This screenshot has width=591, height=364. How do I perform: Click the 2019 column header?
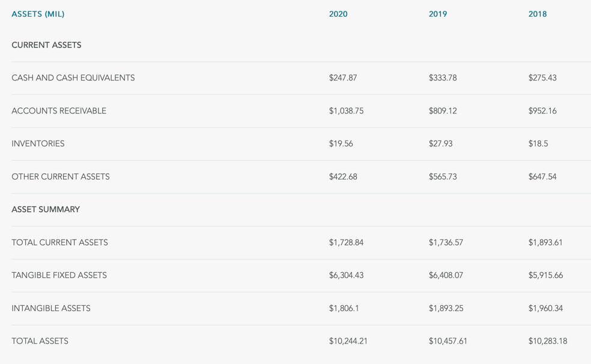click(x=438, y=14)
